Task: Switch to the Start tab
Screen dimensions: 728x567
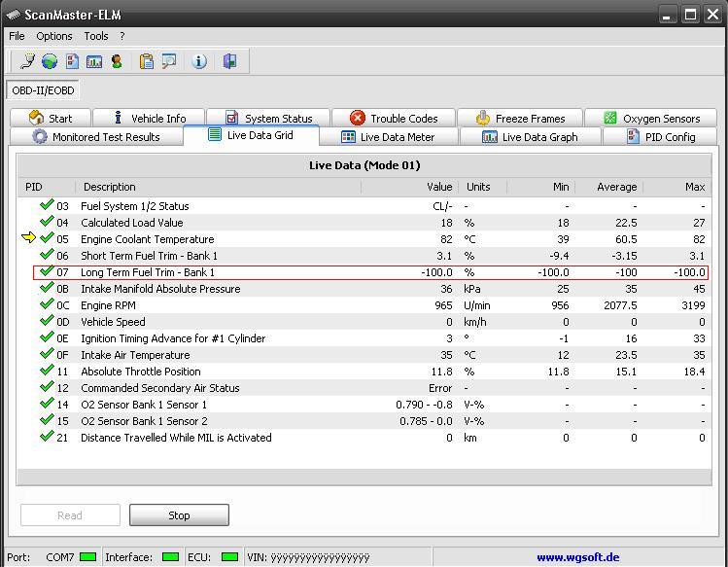Action: pos(51,118)
